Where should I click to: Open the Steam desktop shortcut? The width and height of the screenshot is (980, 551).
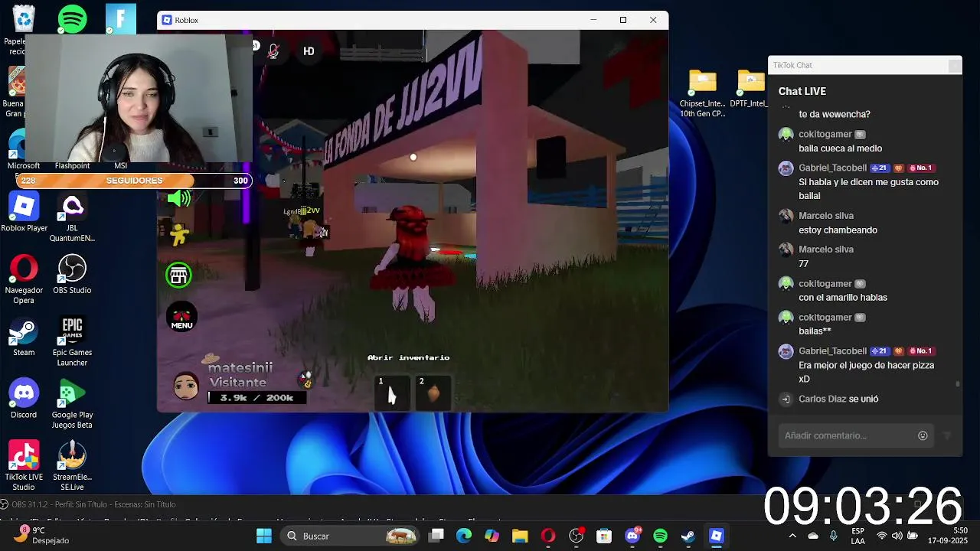coord(24,337)
